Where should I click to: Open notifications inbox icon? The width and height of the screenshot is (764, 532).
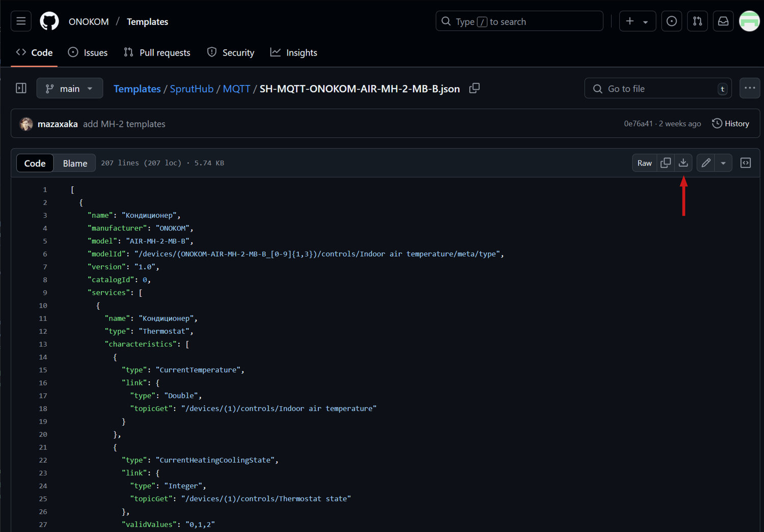pyautogui.click(x=723, y=21)
